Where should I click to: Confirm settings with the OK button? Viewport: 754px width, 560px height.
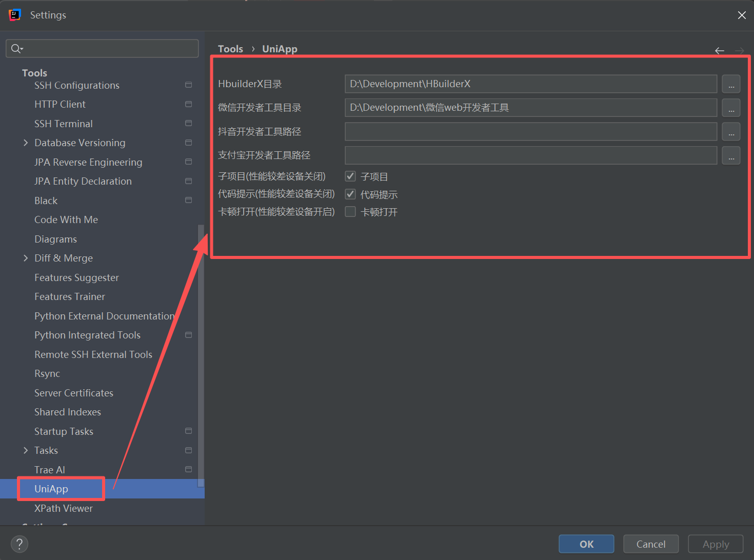point(586,544)
